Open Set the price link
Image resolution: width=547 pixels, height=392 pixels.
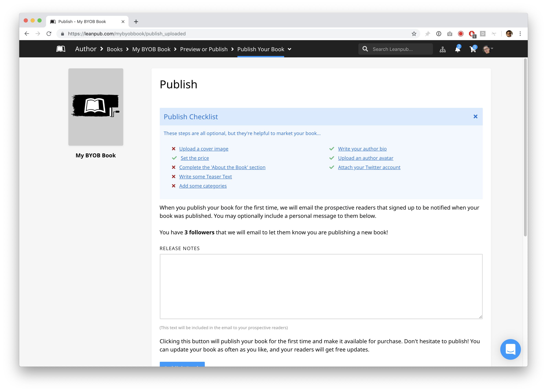pos(195,158)
